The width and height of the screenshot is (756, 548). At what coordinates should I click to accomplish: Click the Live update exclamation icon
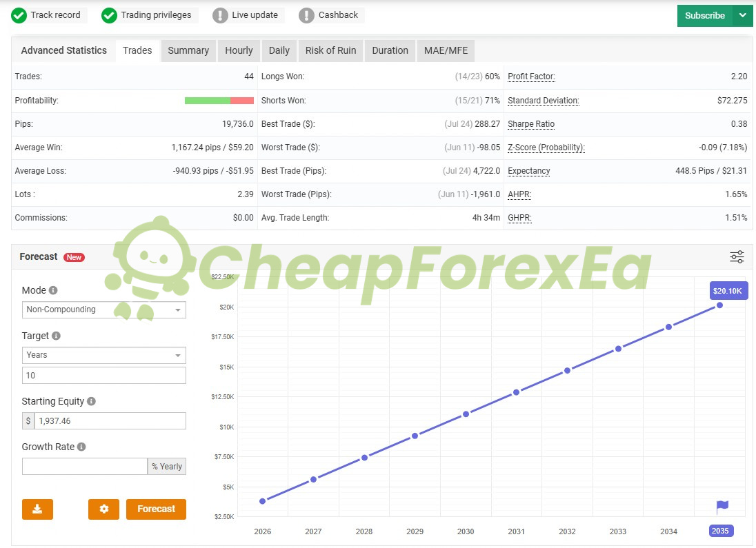220,15
